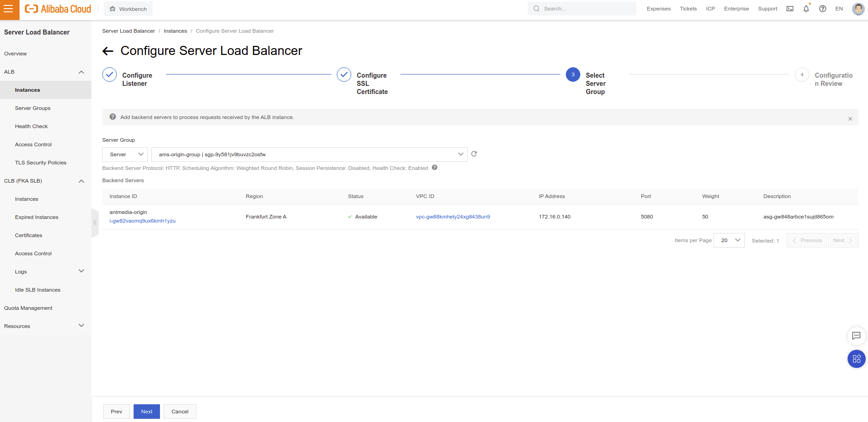
Task: Focus the top Search field
Action: tap(582, 9)
